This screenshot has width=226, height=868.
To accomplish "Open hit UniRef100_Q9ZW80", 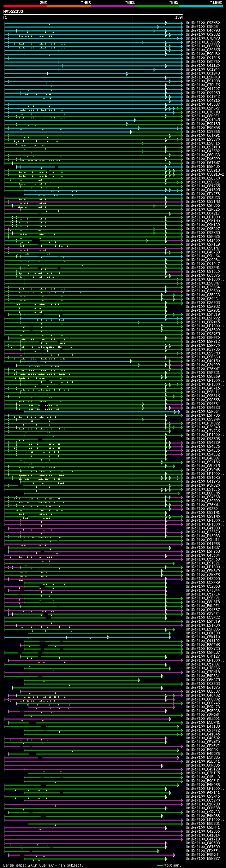I will 203,23.
